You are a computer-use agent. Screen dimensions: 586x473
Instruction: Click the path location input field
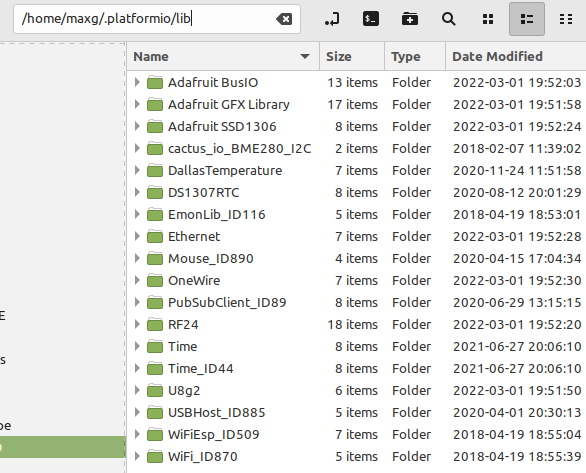[x=157, y=19]
